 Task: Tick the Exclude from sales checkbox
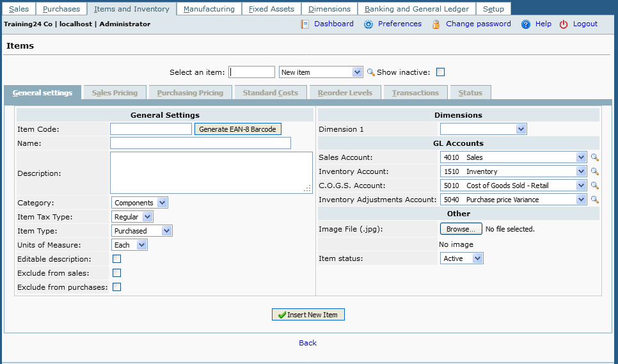pyautogui.click(x=117, y=273)
